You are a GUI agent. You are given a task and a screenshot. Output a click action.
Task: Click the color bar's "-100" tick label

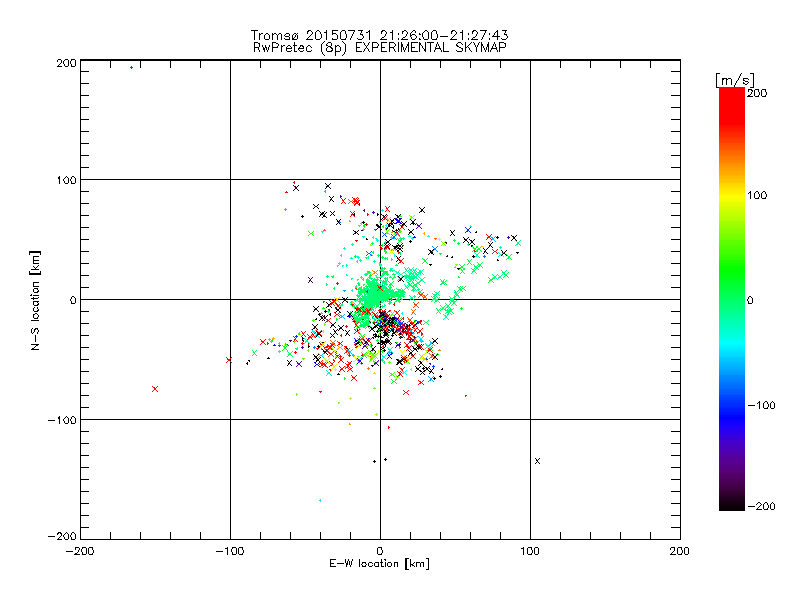pos(761,406)
